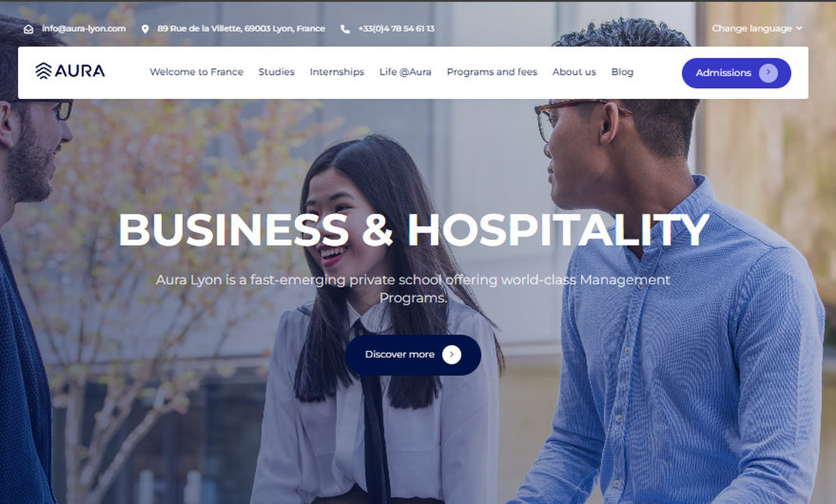Click the Aura logo wave icon
This screenshot has width=836, height=504.
43,71
